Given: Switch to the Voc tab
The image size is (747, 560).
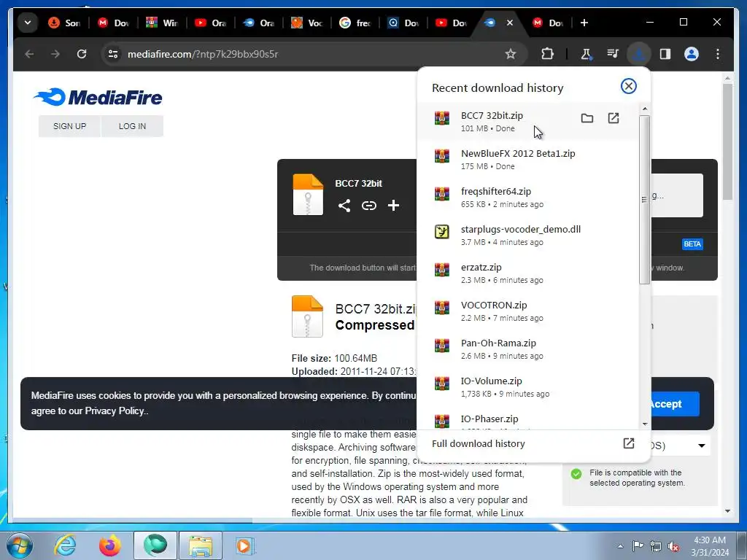Looking at the screenshot, I should point(307,23).
